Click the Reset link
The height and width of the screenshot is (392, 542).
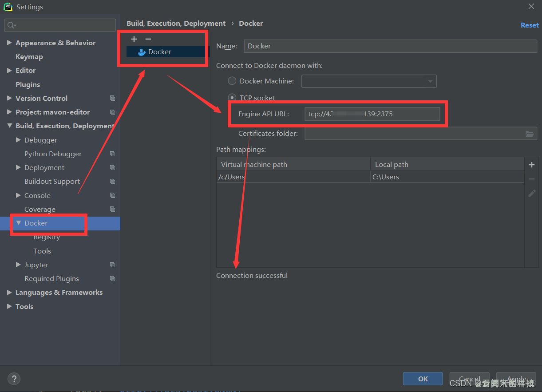(x=529, y=25)
